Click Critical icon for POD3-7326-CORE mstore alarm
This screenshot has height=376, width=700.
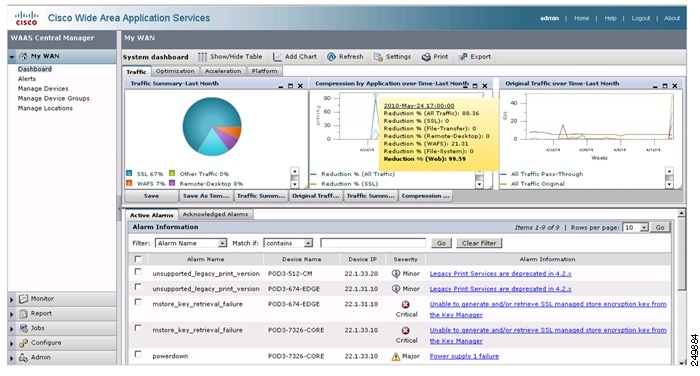point(405,330)
